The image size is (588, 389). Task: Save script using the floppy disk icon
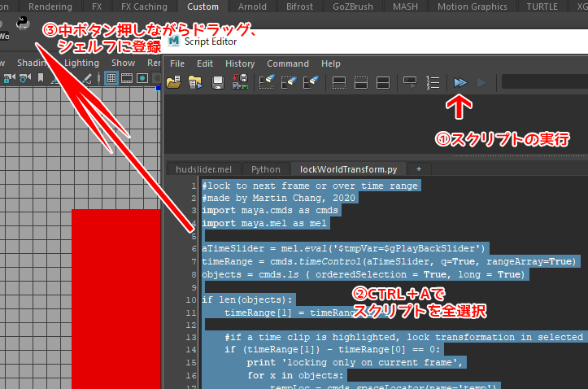pos(218,82)
